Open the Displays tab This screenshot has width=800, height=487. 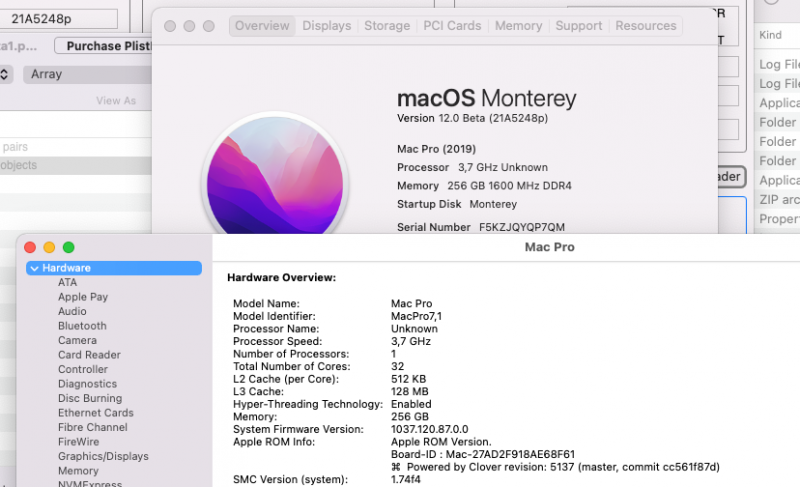point(327,25)
